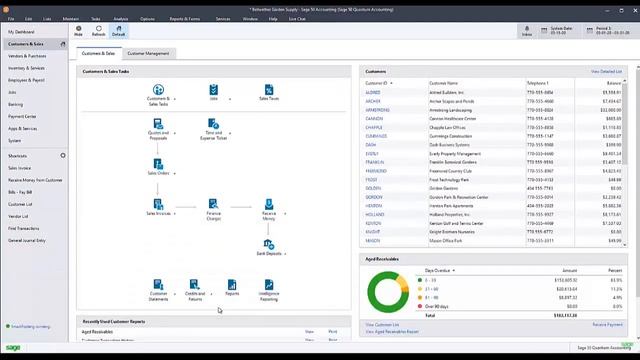Switch to the Customer Management tab

148,53
